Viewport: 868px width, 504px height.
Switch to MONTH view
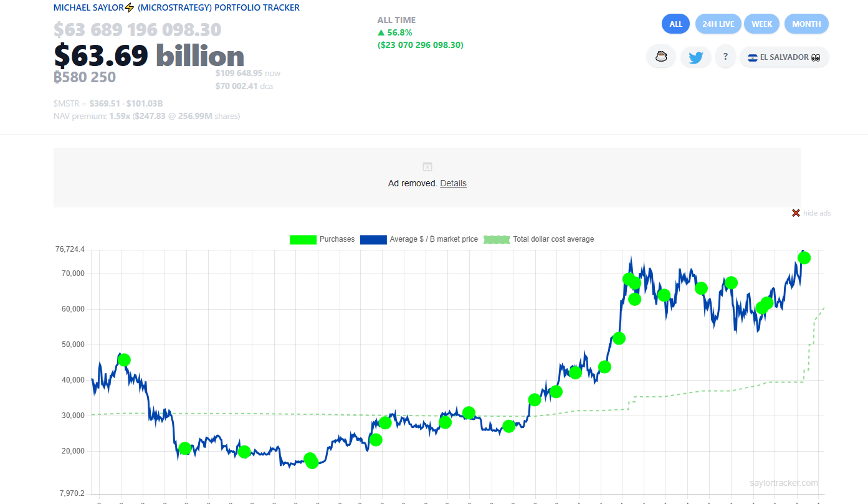pyautogui.click(x=806, y=24)
